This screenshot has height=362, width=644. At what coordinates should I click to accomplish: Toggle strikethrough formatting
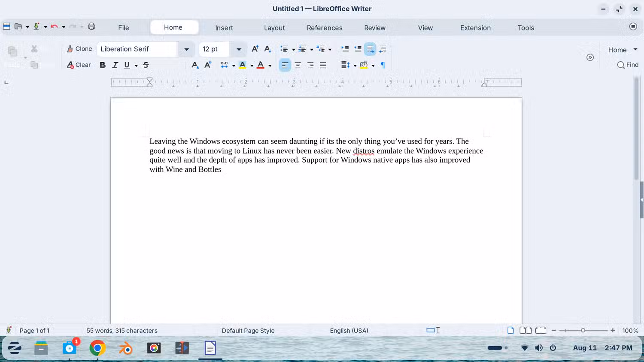[146, 65]
